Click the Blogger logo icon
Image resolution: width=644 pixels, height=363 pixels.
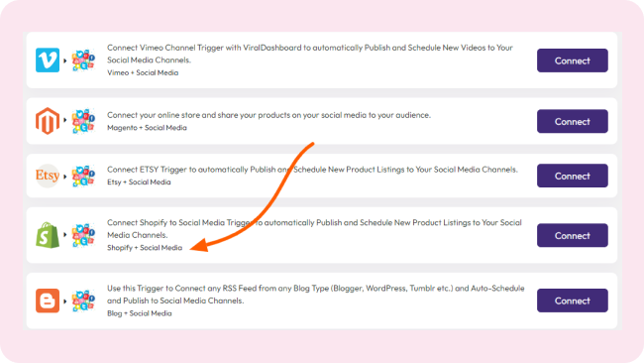click(x=48, y=301)
